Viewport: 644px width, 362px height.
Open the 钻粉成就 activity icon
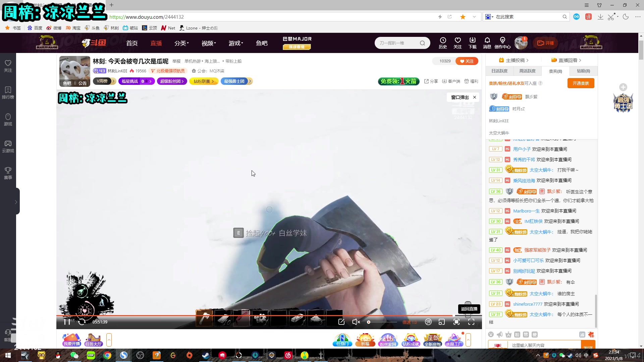(411, 340)
